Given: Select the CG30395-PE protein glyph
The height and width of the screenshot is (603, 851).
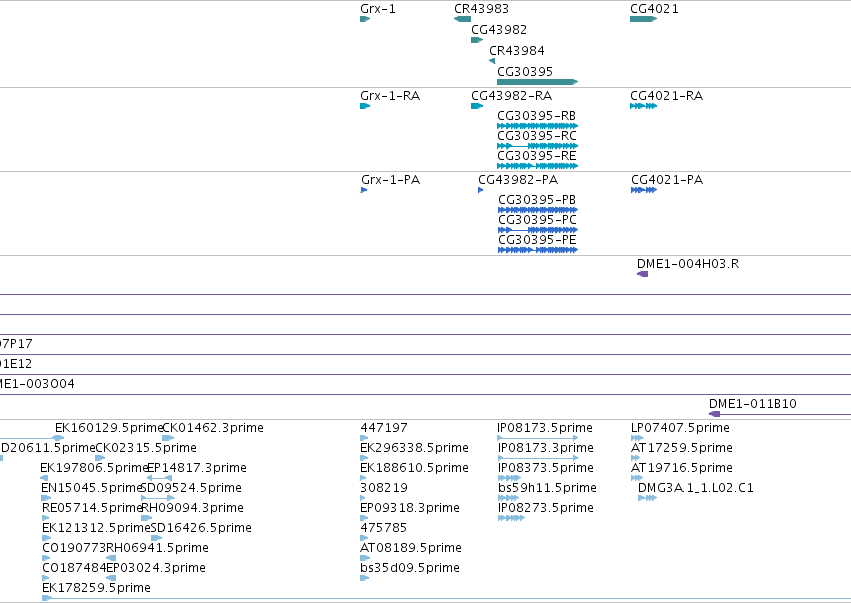Looking at the screenshot, I should pos(538,250).
